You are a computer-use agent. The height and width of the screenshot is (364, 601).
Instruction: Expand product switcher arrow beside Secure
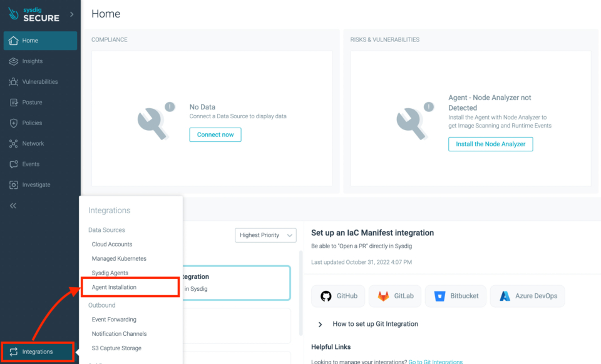[x=71, y=14]
